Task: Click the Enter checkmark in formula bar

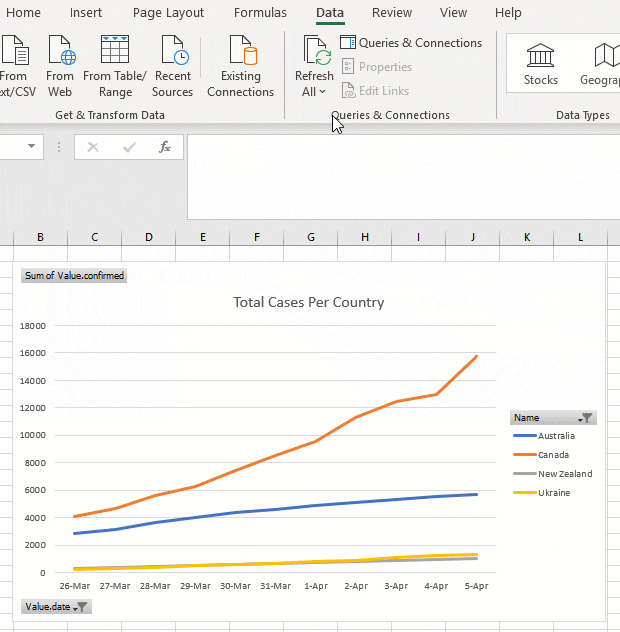Action: click(129, 148)
